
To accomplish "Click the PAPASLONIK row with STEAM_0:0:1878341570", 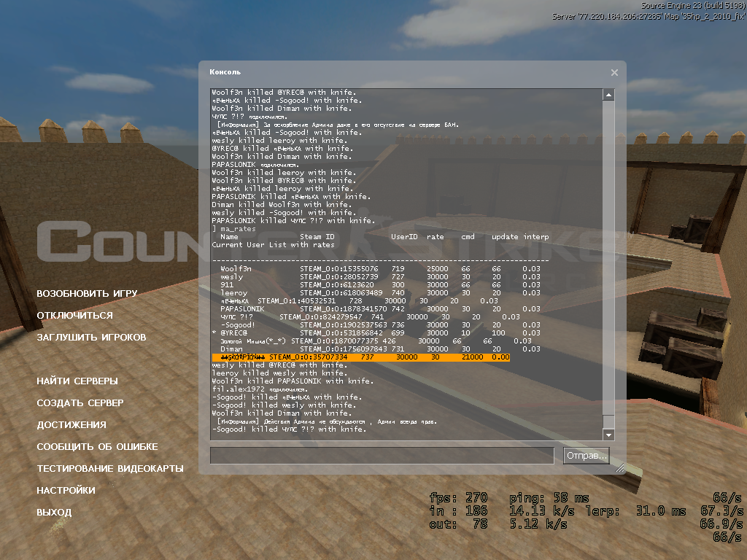I will (380, 309).
